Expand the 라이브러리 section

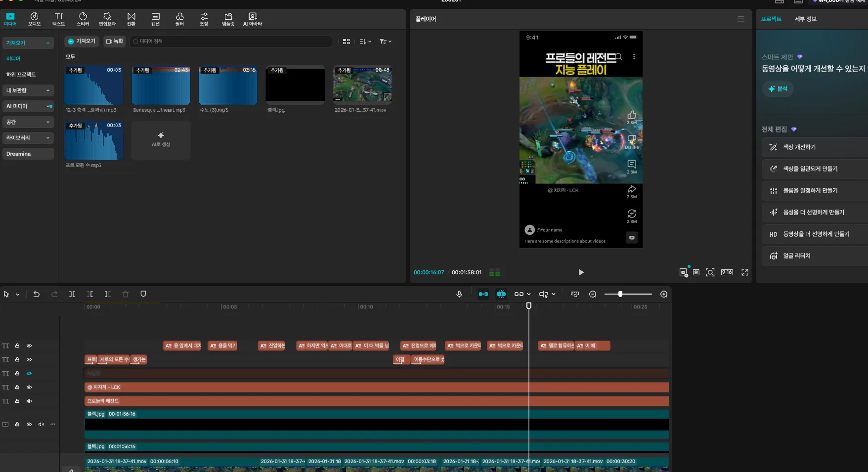(28, 138)
